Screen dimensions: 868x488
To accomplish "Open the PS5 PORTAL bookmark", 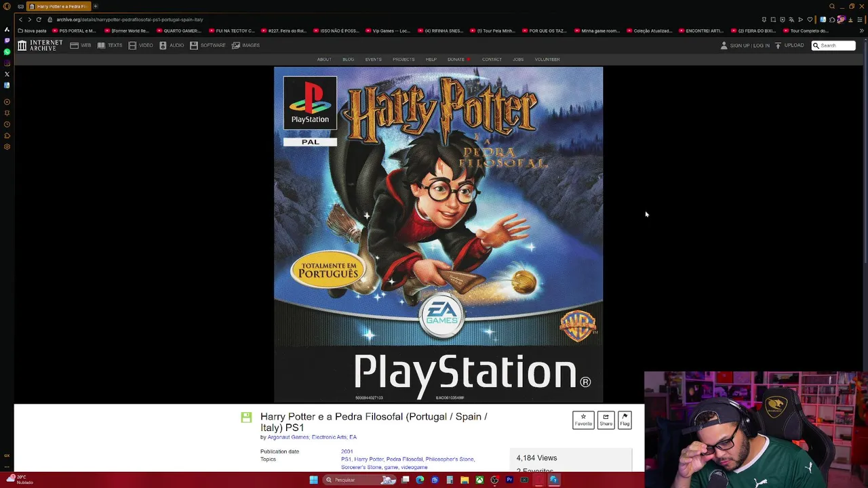I will [x=75, y=30].
